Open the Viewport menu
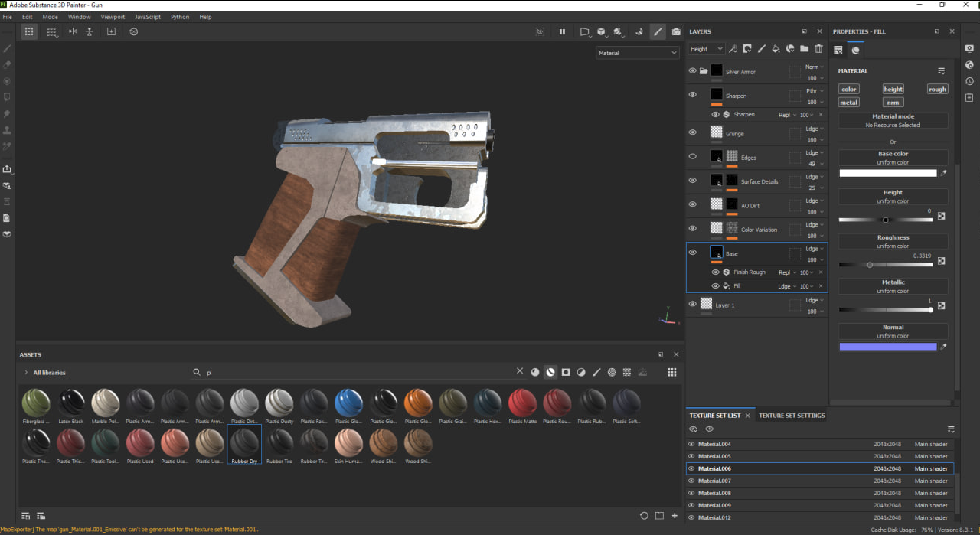Image resolution: width=980 pixels, height=535 pixels. [x=113, y=17]
